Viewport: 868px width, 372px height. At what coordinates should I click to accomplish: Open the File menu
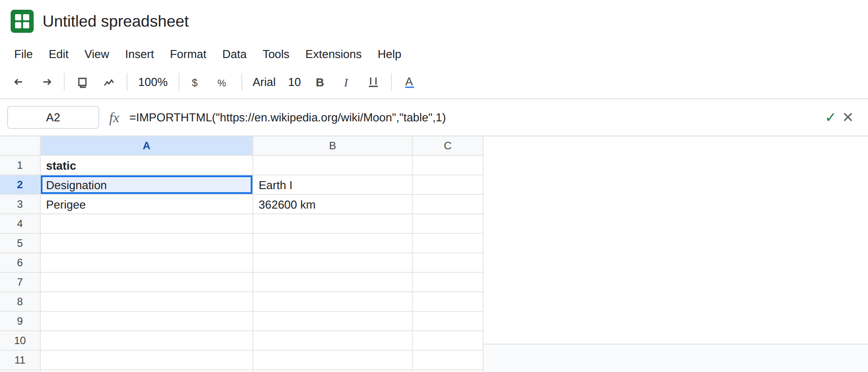(23, 54)
